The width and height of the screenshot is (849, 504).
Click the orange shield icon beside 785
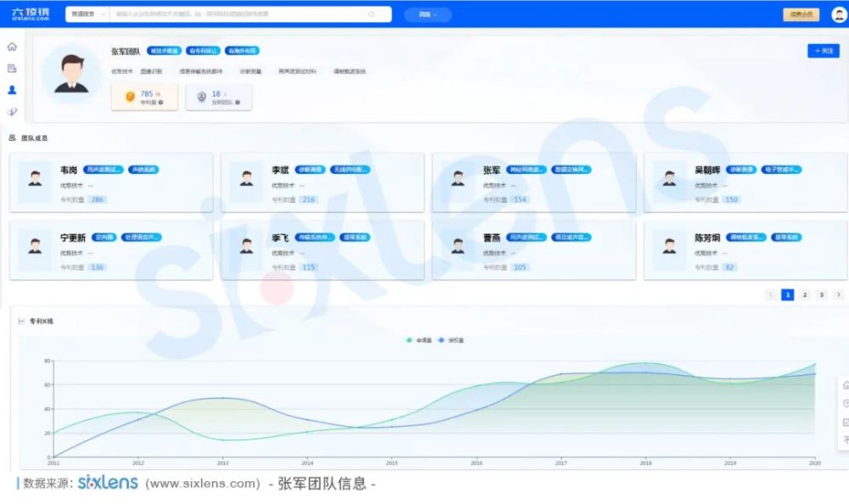click(x=130, y=97)
